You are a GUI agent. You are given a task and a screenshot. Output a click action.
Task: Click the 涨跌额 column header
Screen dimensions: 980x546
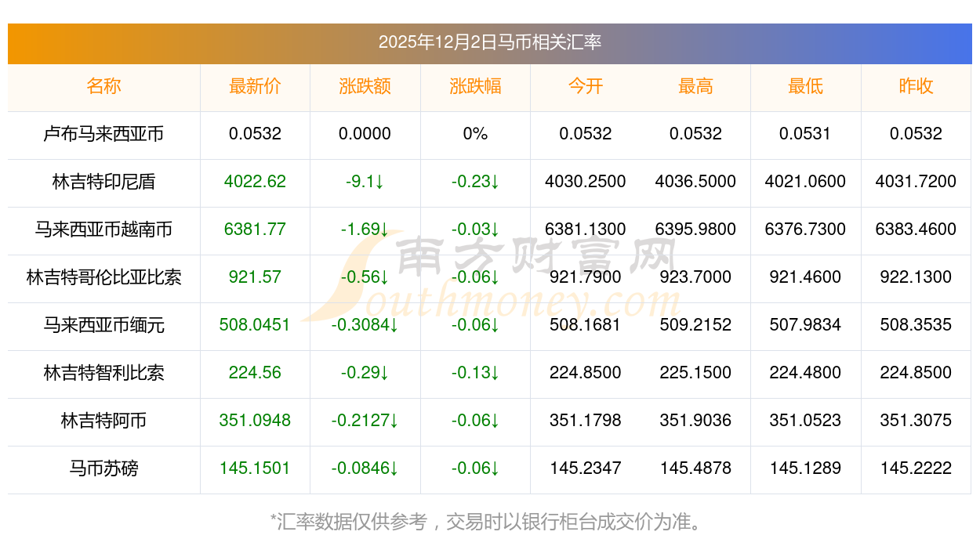(365, 86)
